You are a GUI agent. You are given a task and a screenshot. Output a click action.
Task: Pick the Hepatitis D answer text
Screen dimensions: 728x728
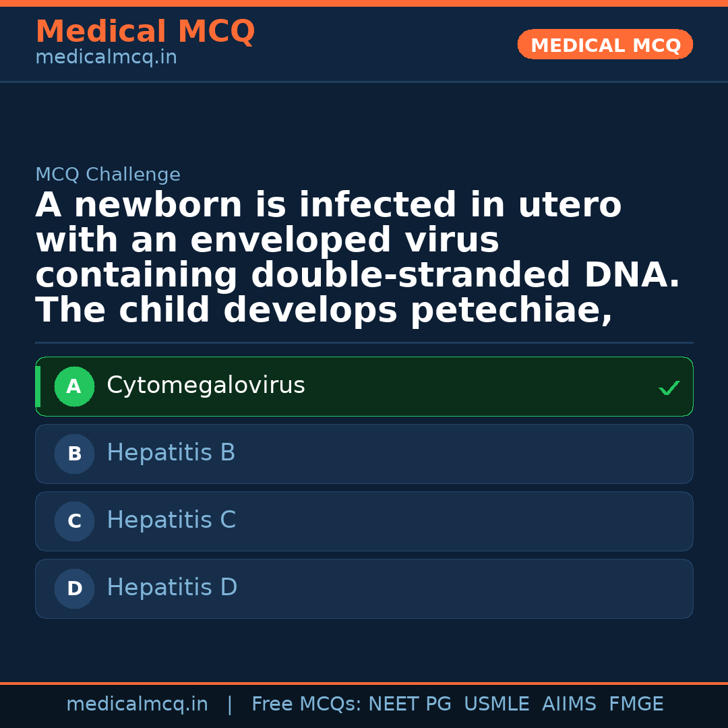pos(172,588)
